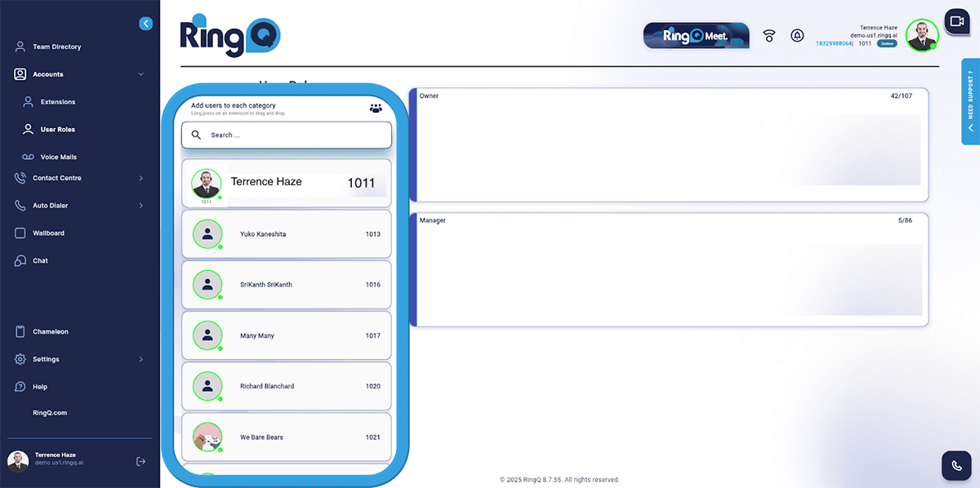This screenshot has height=488, width=980.
Task: Open the phone dialer button
Action: [956, 465]
